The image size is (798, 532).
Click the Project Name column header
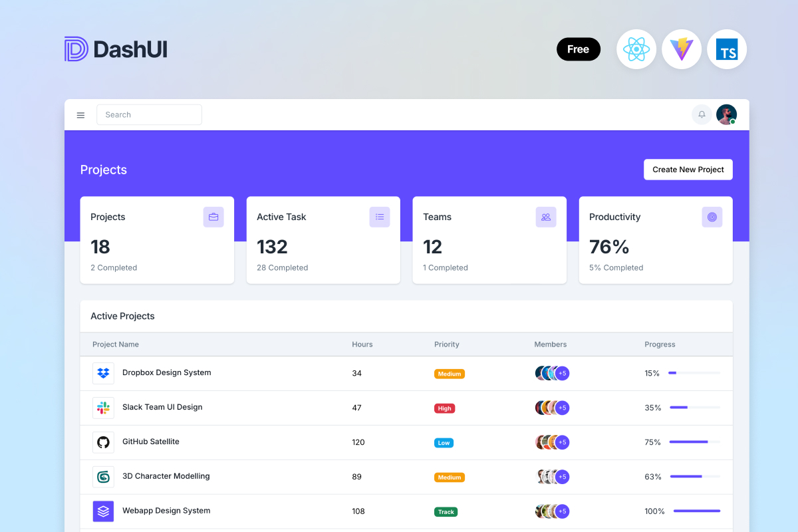116,344
